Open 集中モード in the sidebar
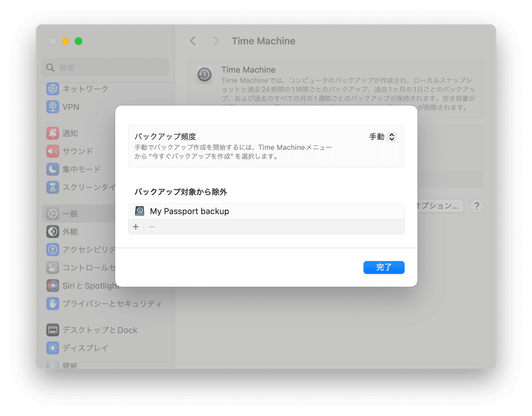This screenshot has width=532, height=416. click(x=73, y=169)
